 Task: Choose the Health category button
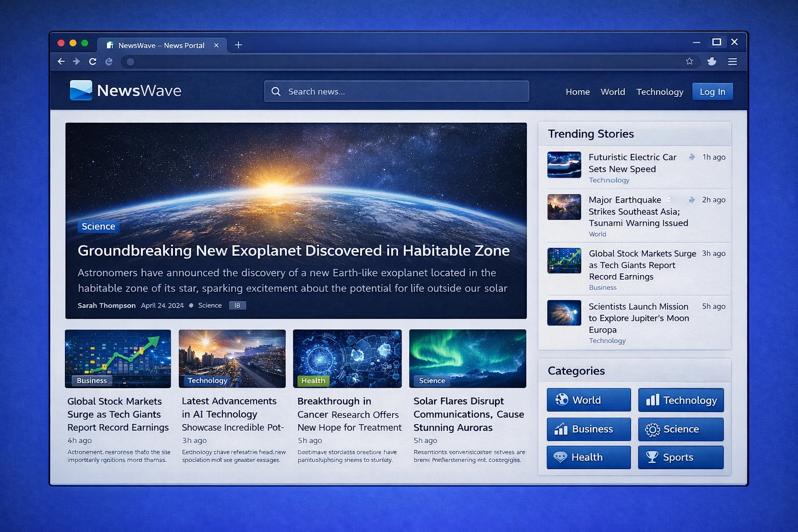(x=589, y=457)
